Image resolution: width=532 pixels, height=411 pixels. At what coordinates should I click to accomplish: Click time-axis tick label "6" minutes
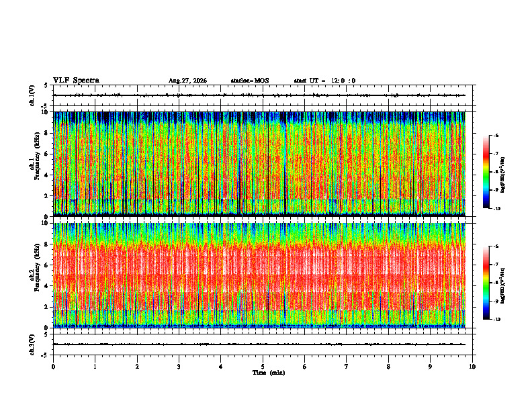click(x=305, y=367)
